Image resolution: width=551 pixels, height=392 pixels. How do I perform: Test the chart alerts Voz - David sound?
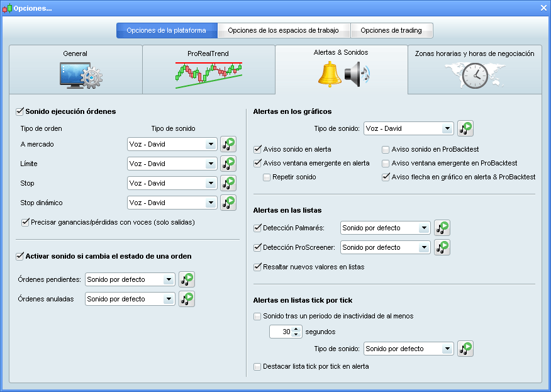(x=465, y=128)
